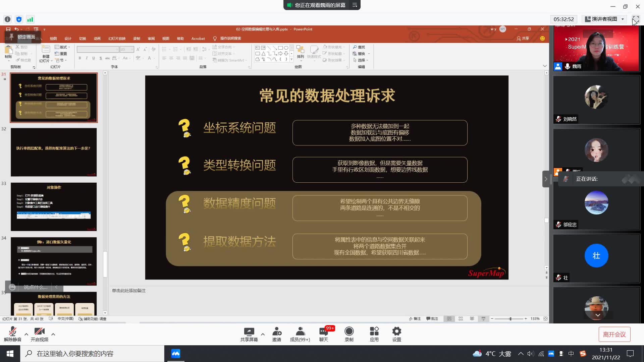The width and height of the screenshot is (644, 362).
Task: Open the Windows Start button
Action: (x=10, y=354)
